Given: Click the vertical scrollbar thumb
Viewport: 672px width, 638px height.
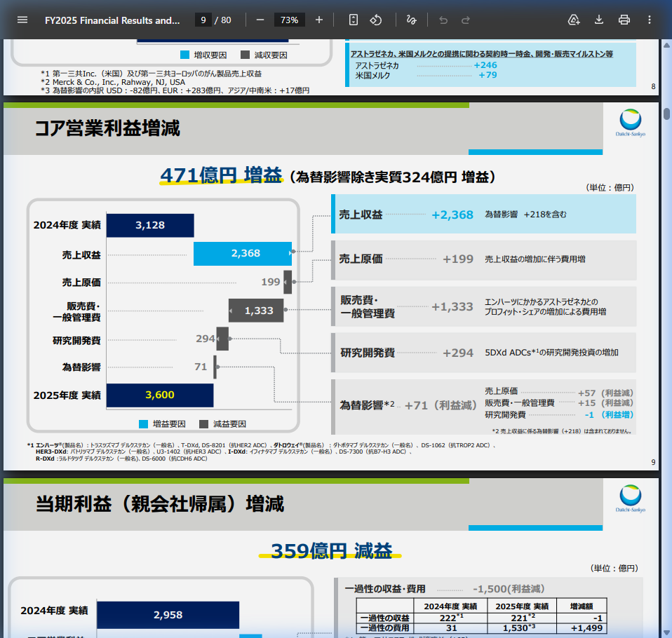Looking at the screenshot, I should 666,114.
